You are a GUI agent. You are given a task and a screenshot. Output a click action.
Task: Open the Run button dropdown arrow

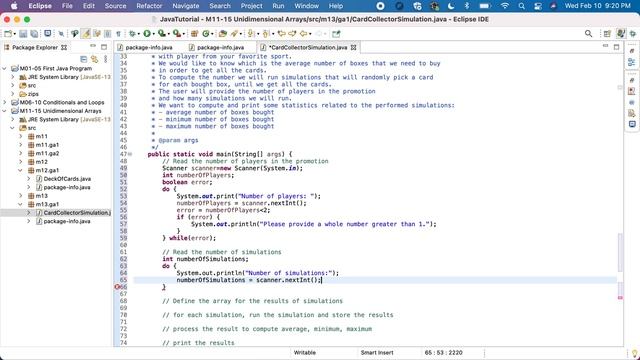[x=153, y=34]
